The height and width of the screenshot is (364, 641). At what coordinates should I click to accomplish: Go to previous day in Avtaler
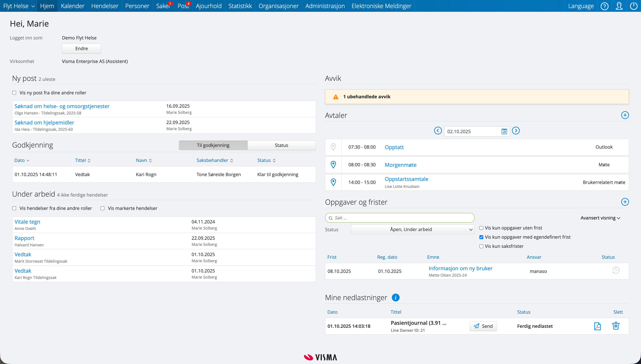pyautogui.click(x=438, y=131)
